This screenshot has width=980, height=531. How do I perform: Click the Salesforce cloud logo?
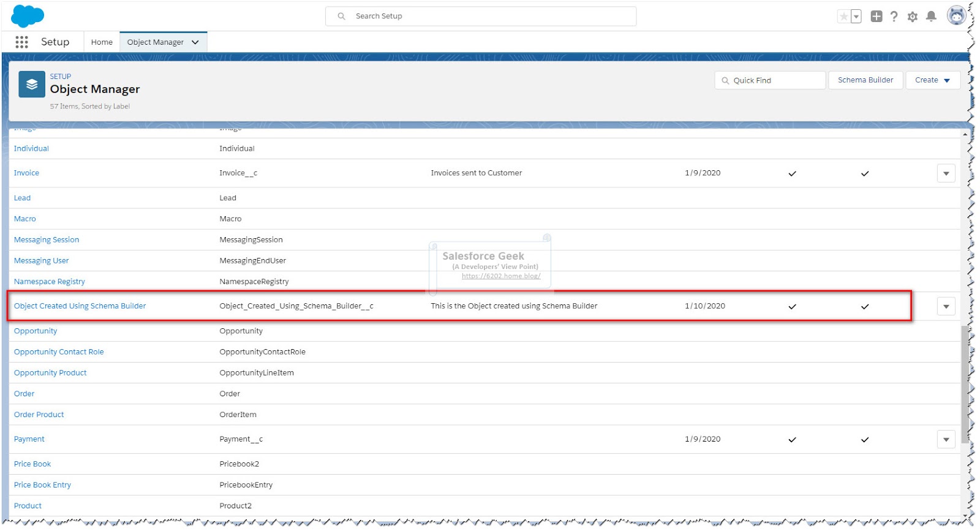28,16
